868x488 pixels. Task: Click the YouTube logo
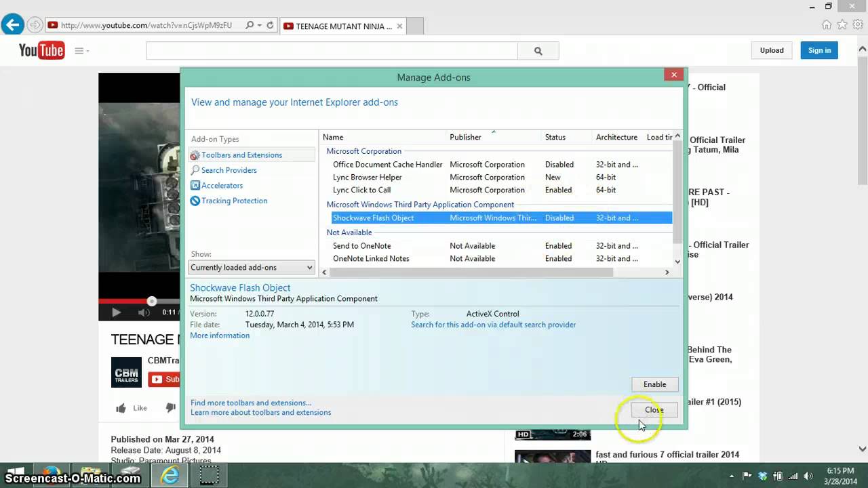[41, 50]
